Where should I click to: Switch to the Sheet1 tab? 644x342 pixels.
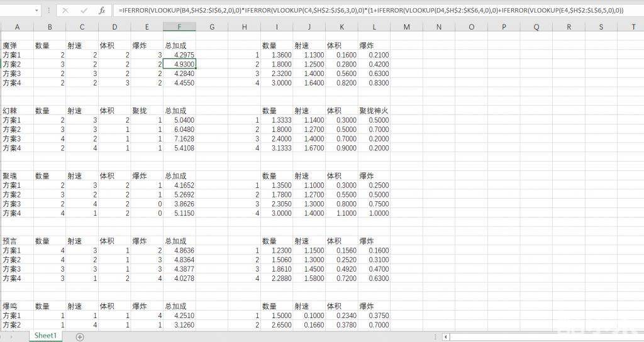coord(45,336)
